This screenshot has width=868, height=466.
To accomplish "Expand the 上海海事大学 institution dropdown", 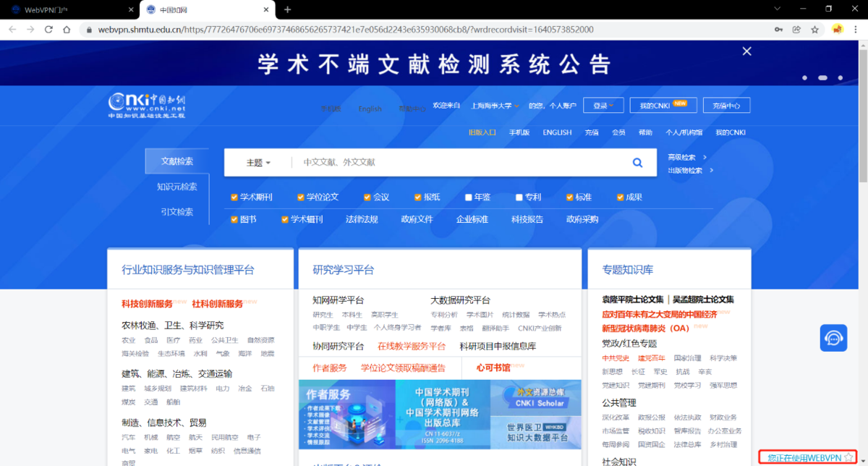I will tap(495, 106).
